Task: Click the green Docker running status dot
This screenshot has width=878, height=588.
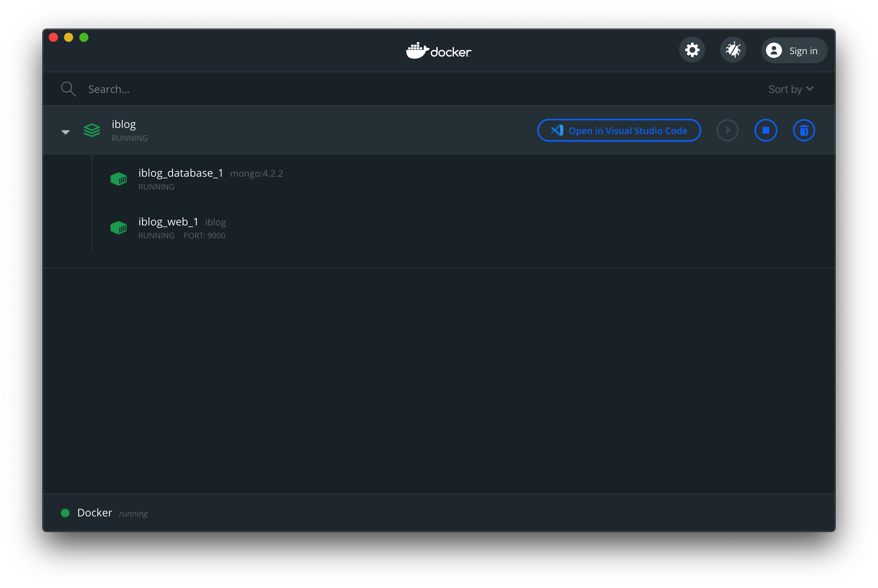Action: point(65,513)
